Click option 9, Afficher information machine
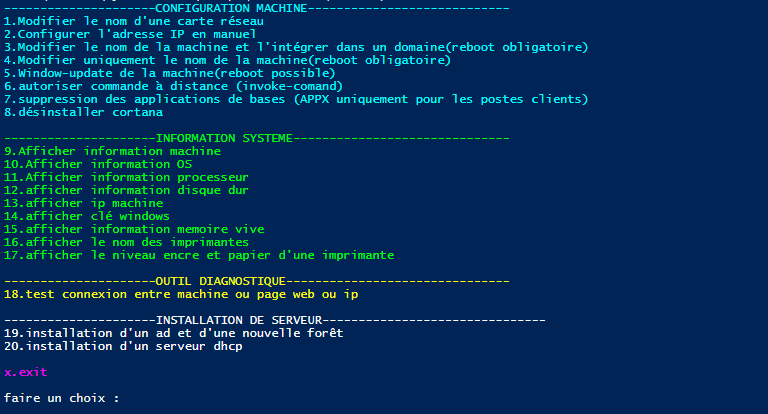 [112, 151]
